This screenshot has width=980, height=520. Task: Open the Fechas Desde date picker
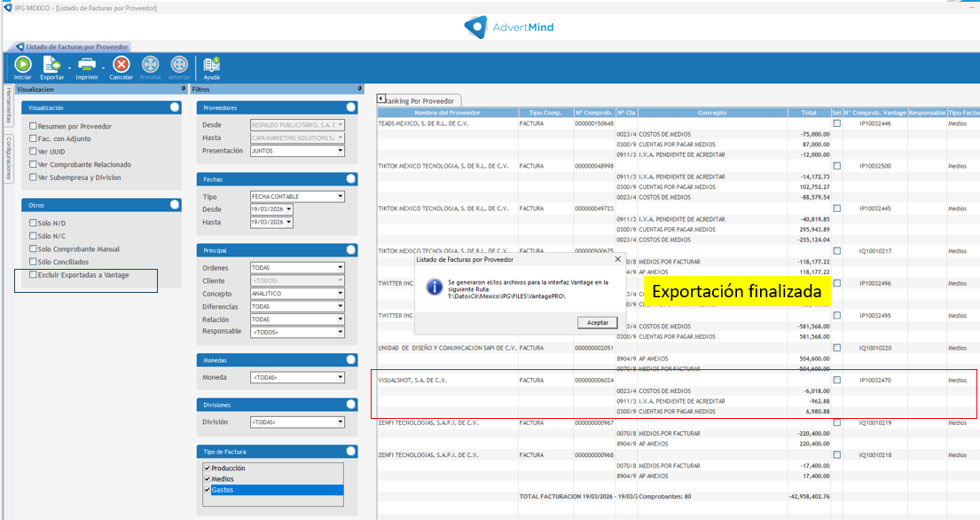289,209
